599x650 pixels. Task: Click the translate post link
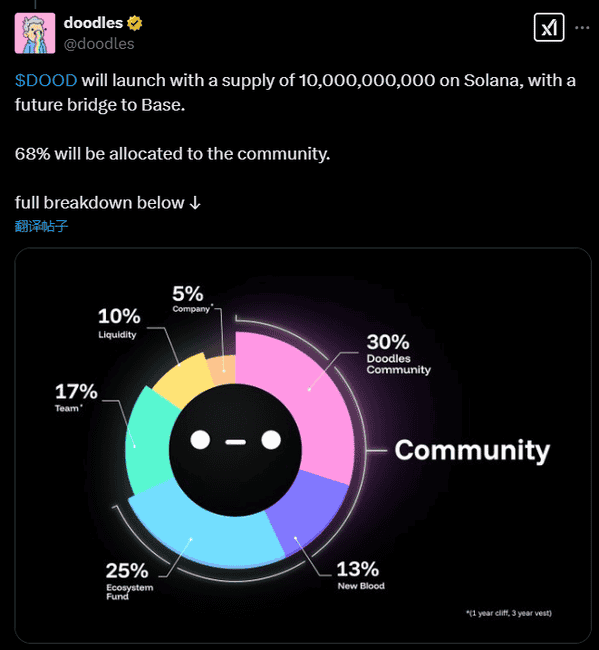[x=41, y=226]
